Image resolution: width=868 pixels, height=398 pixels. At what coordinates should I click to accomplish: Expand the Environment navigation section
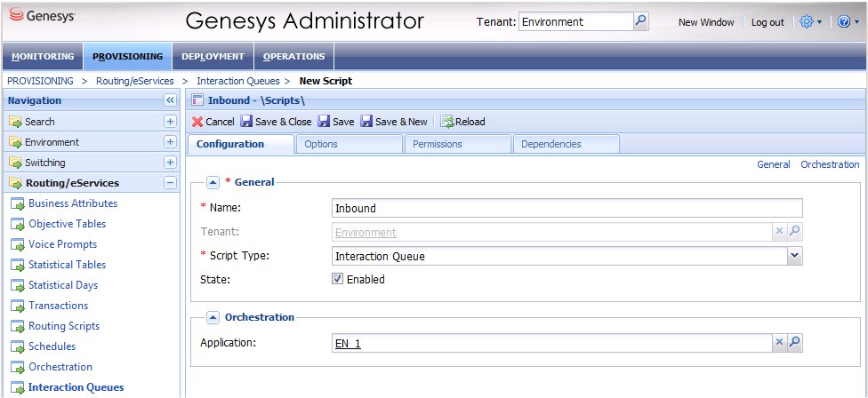(x=170, y=142)
